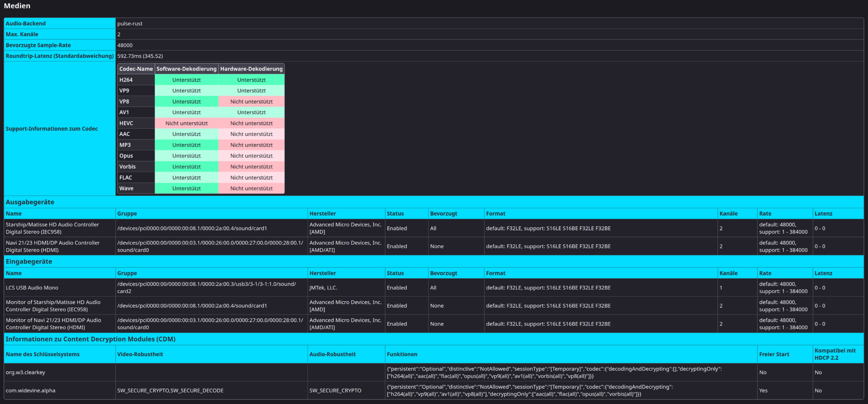Select the AV1 codec row label
Image resolution: width=868 pixels, height=404 pixels.
(x=124, y=113)
